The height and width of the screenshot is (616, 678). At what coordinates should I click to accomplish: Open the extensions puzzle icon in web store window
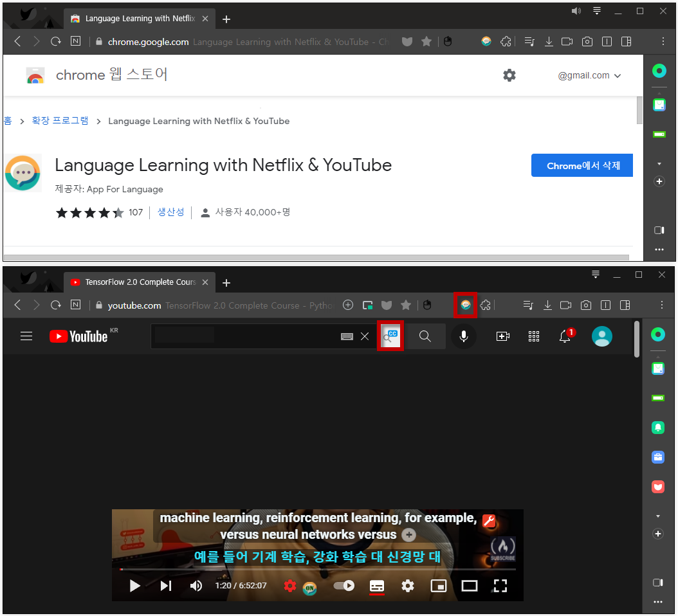pyautogui.click(x=506, y=42)
